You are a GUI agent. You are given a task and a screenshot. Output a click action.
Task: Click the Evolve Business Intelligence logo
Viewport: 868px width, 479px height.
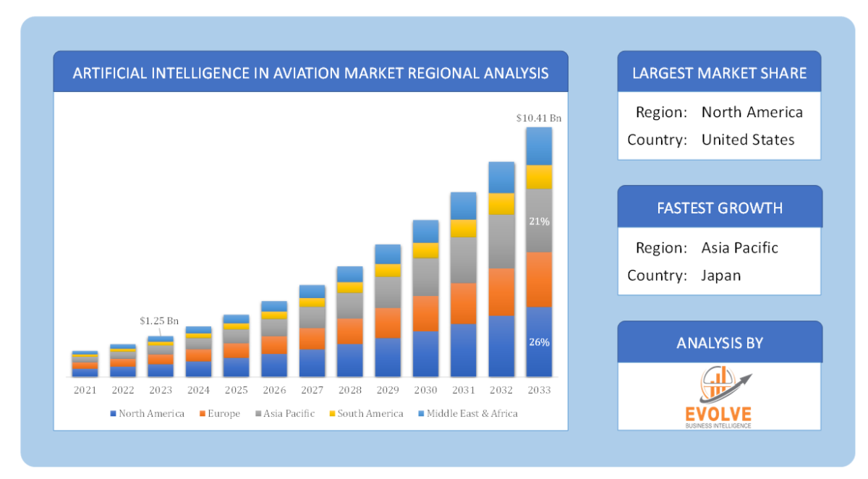click(719, 394)
